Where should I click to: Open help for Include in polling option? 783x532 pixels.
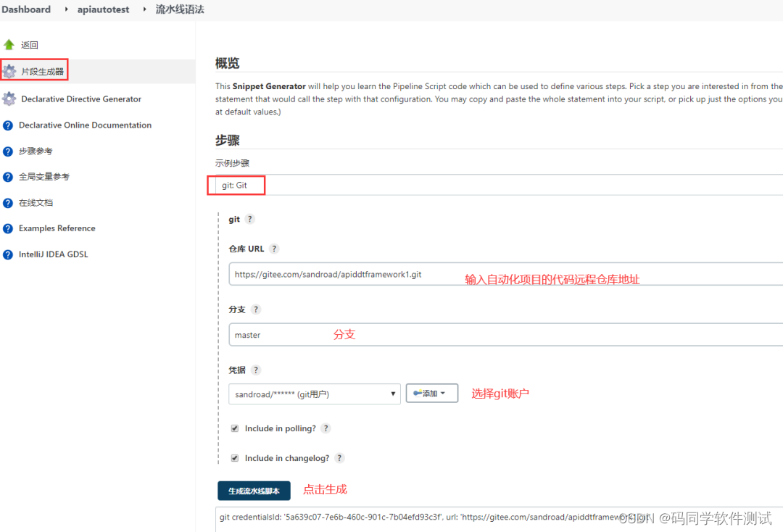point(326,428)
